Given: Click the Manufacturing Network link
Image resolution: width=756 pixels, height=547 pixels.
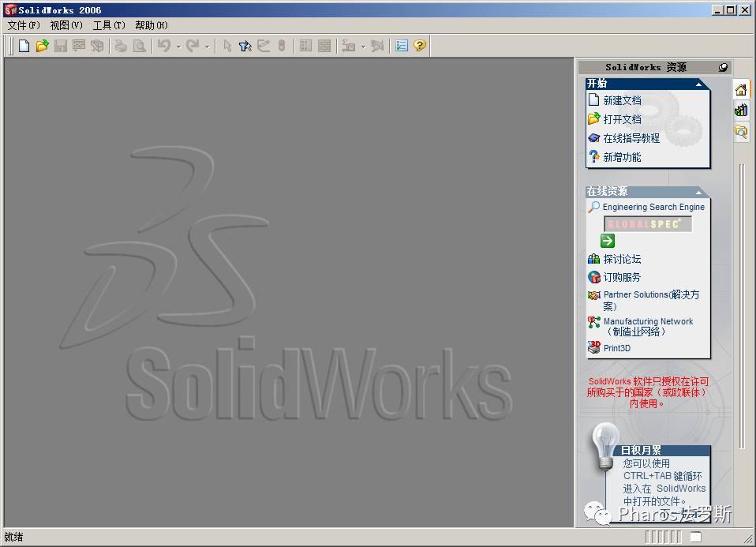Looking at the screenshot, I should [649, 327].
